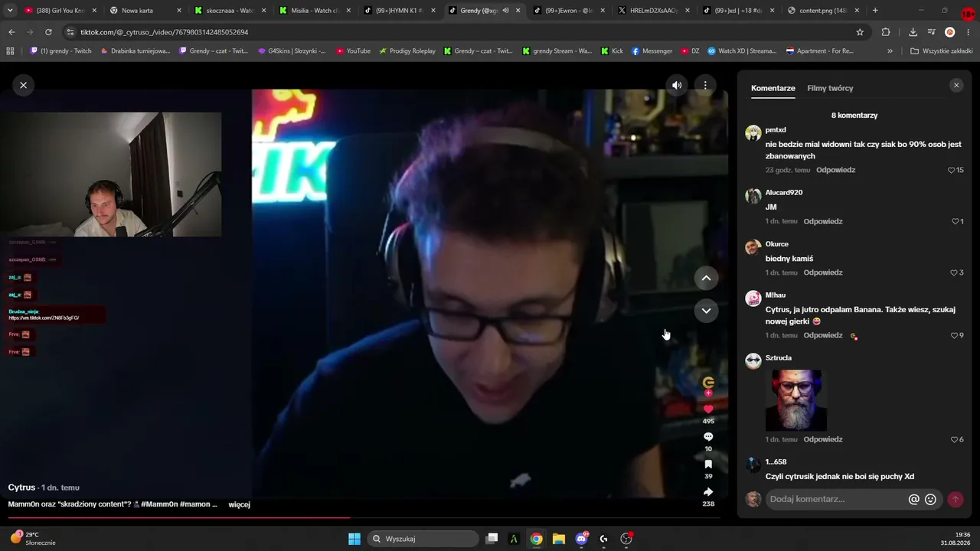This screenshot has height=551, width=980.
Task: Reply to M!hau's comment
Action: pos(823,335)
